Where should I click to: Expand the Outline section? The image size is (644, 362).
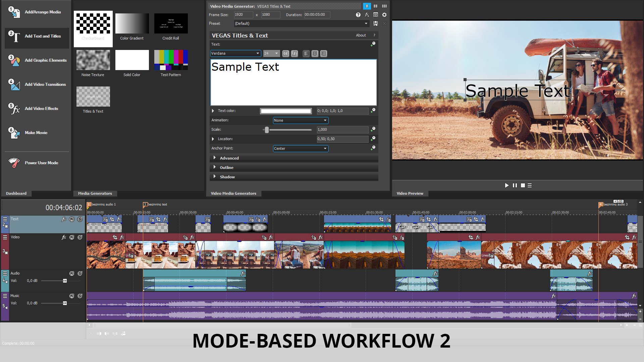tap(227, 167)
